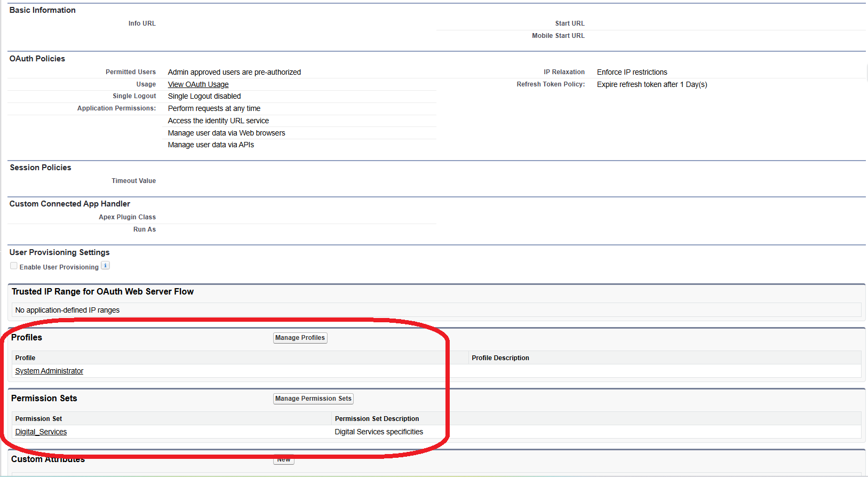
Task: Click the Expire refresh token policy value
Action: click(652, 84)
